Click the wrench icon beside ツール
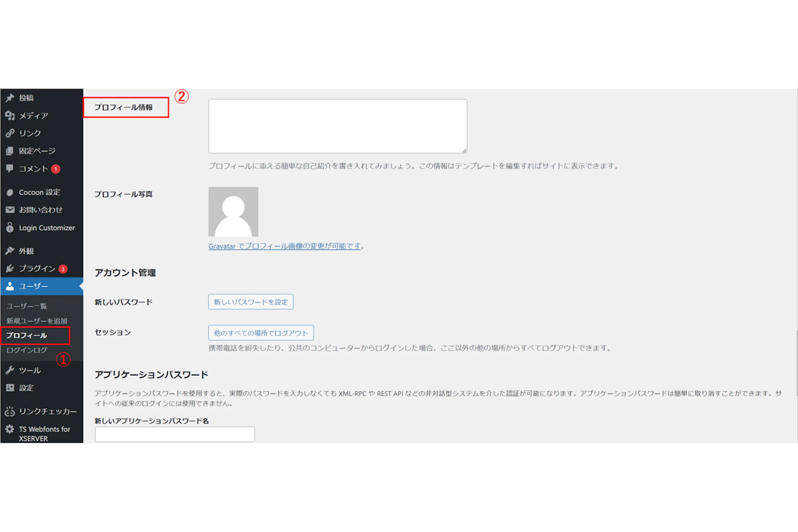The height and width of the screenshot is (532, 798). tap(10, 370)
